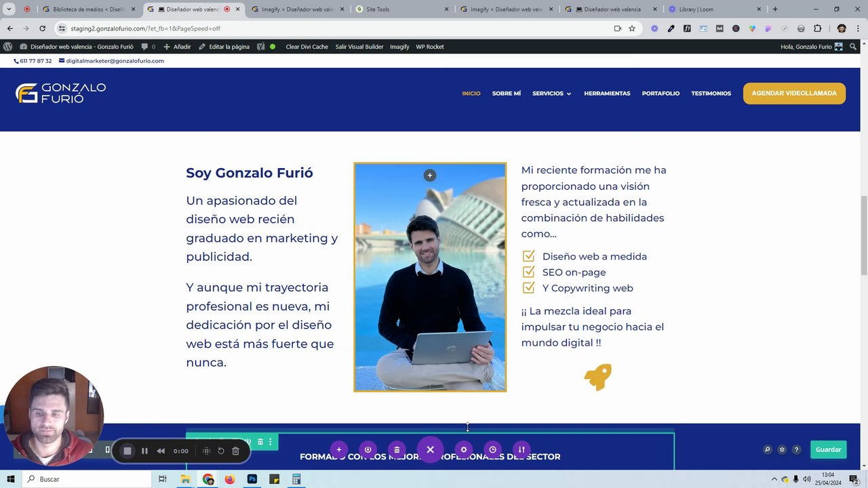Click the WP admin bar search icon
This screenshot has height=488, width=868.
853,47
